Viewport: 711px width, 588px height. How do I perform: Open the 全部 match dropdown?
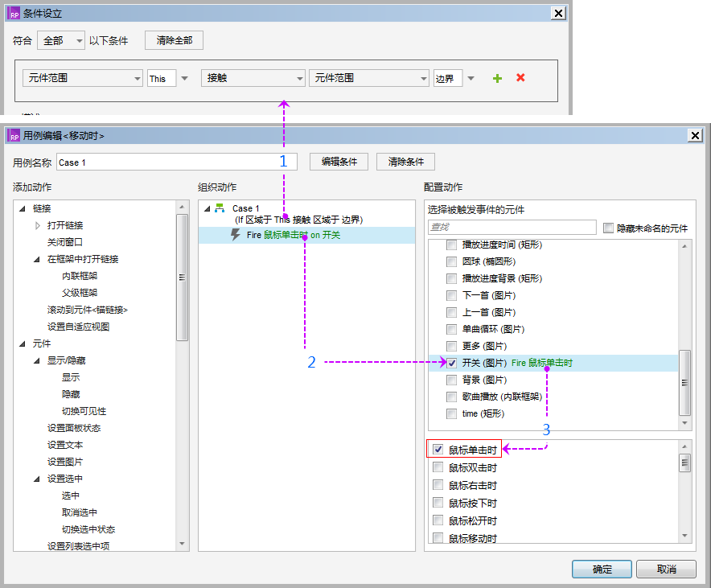(x=61, y=40)
